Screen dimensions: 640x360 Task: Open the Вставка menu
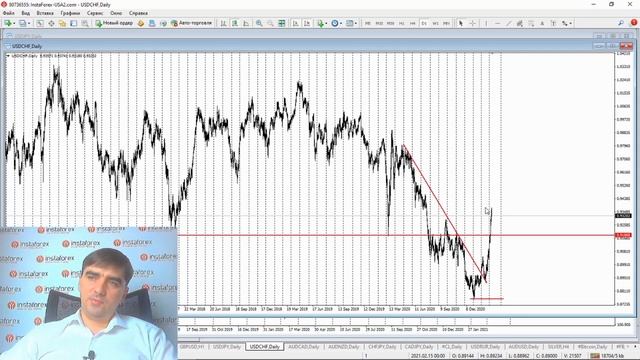tap(45, 13)
